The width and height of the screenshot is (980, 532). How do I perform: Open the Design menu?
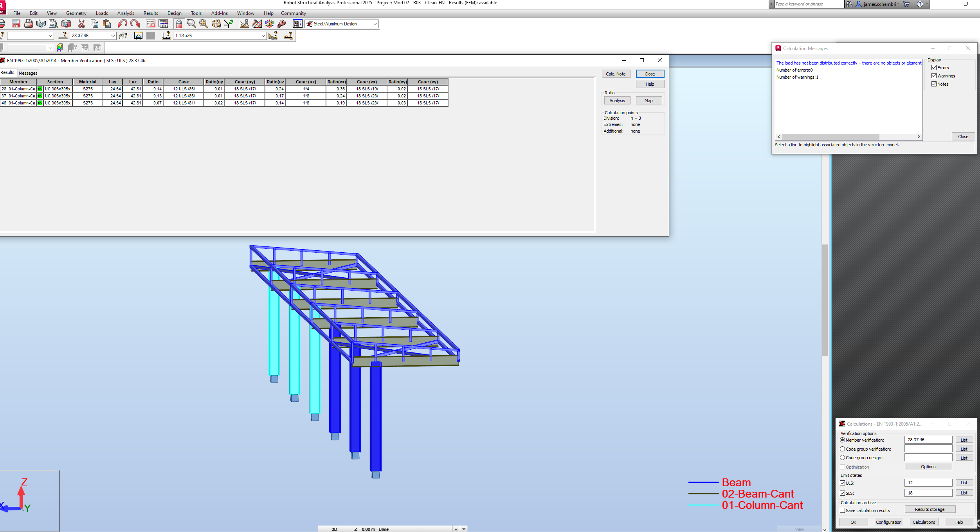click(174, 13)
